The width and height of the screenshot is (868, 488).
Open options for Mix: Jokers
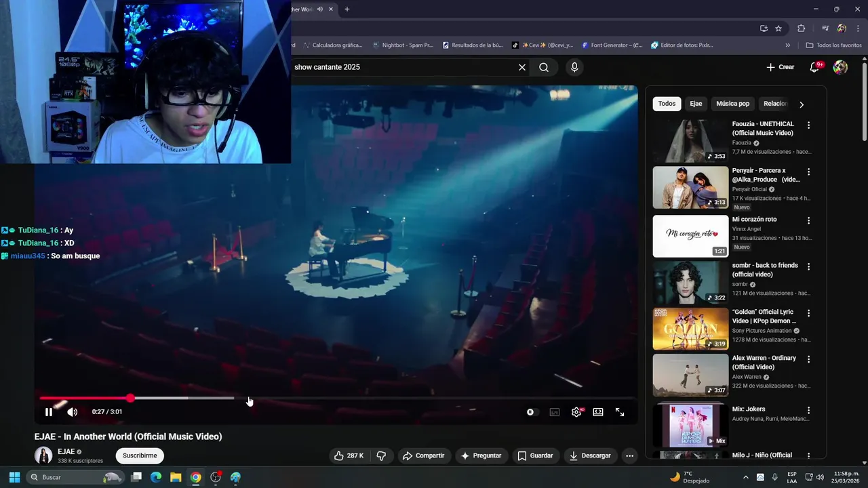(808, 410)
